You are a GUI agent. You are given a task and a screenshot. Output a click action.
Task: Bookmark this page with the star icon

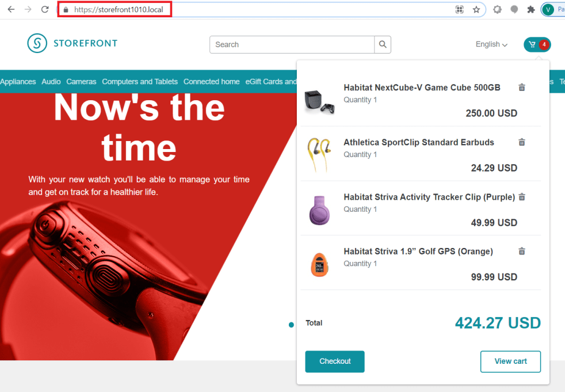[x=476, y=10]
